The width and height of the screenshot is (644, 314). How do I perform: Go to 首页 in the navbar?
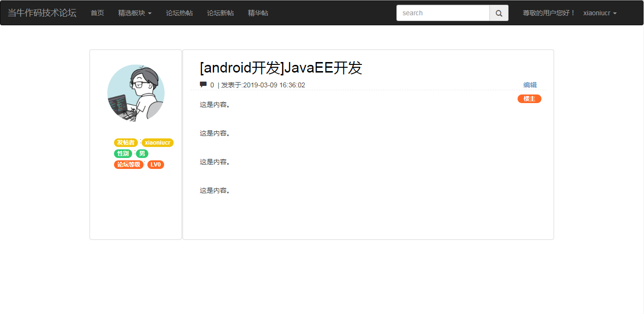[x=97, y=13]
